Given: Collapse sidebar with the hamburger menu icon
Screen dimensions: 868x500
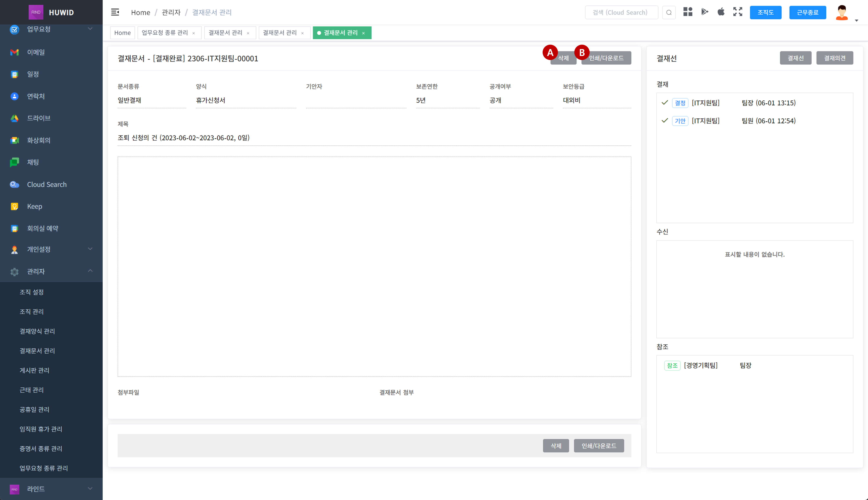Looking at the screenshot, I should [x=115, y=12].
